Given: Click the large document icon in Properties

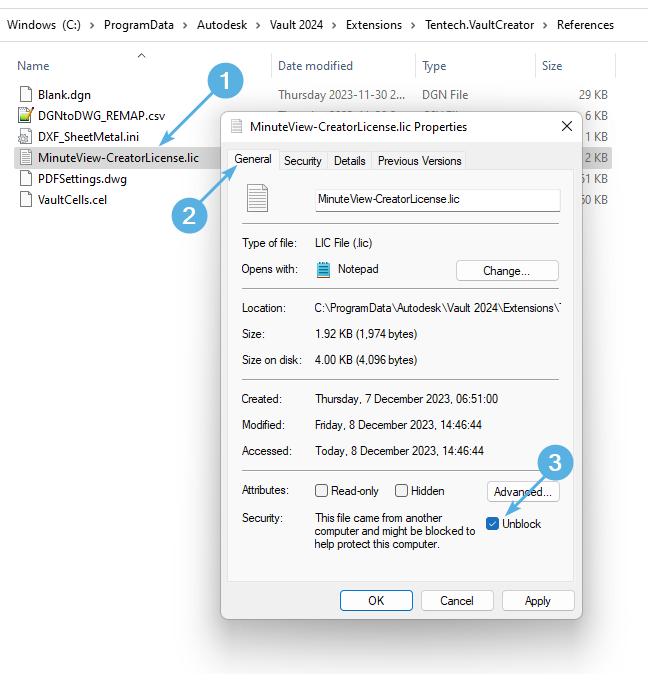Looking at the screenshot, I should point(257,198).
